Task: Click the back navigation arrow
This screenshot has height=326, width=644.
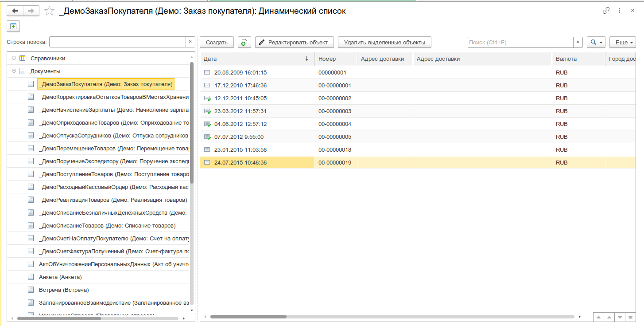Action: coord(15,11)
